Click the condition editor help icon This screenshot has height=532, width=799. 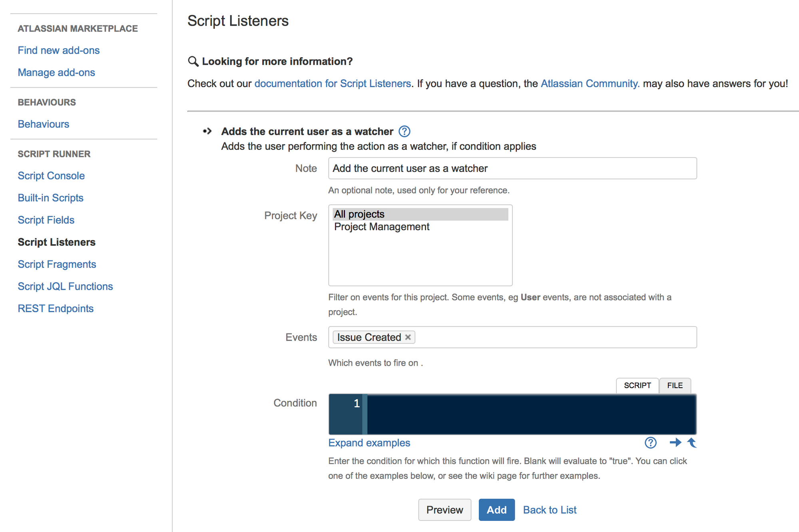(x=650, y=442)
